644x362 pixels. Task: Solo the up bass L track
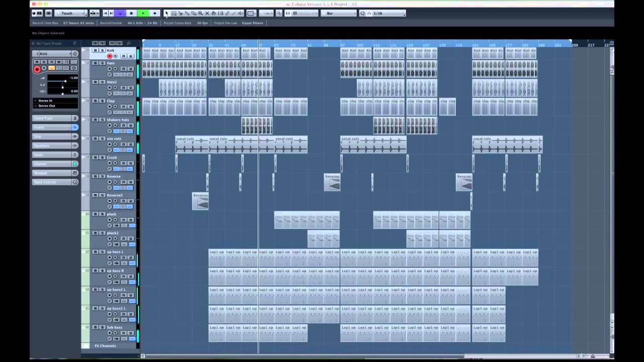(102, 251)
